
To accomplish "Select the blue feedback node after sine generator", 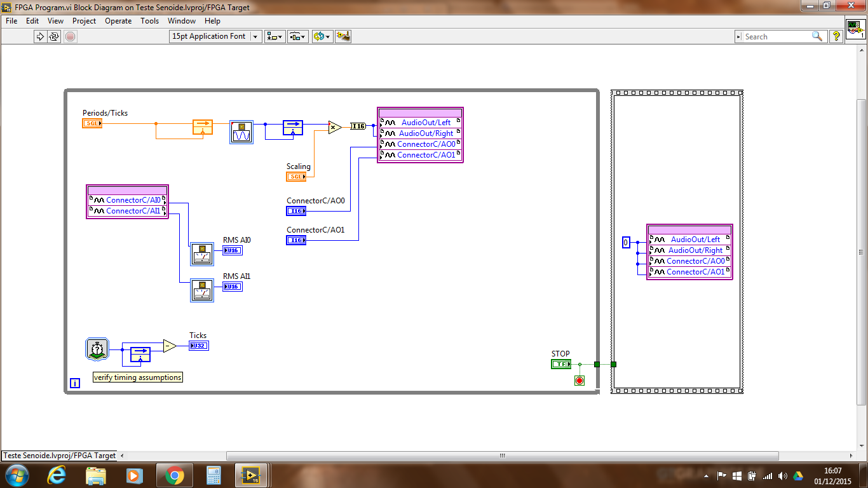I will tap(293, 127).
